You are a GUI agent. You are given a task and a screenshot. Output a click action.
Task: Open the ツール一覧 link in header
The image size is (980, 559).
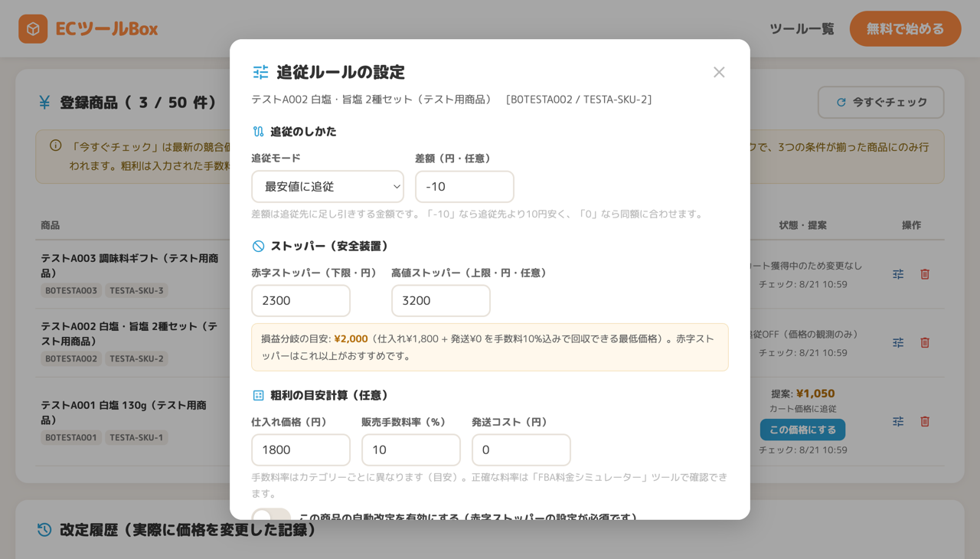[x=802, y=29]
